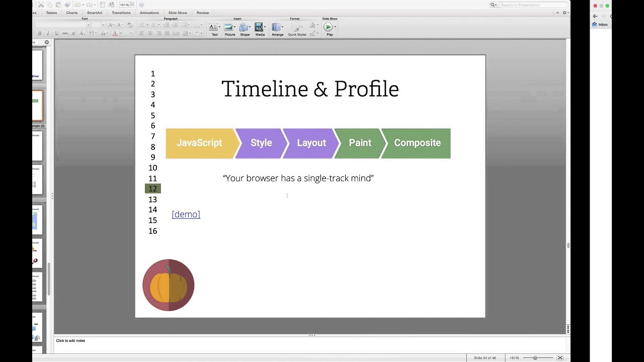644x362 pixels.
Task: Switch to the Transitions tab
Action: [x=121, y=13]
